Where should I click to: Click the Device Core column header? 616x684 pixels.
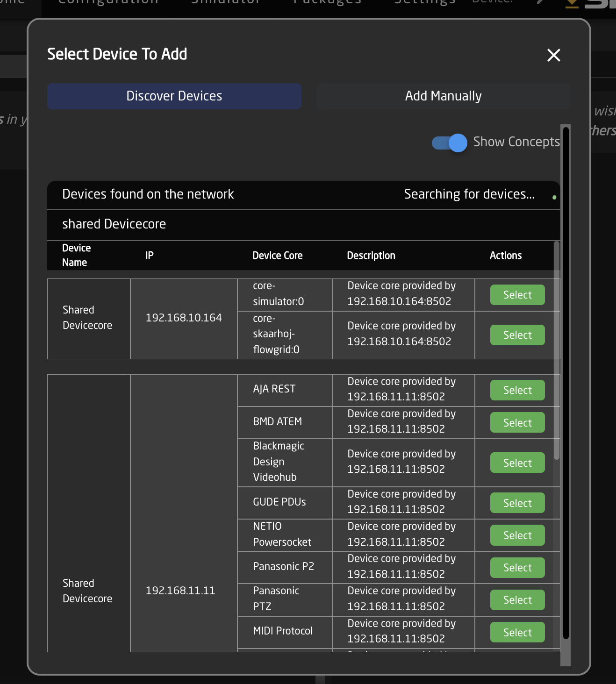(277, 256)
